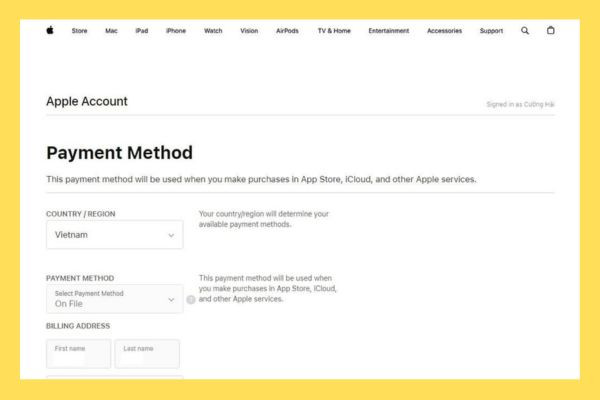Open the Entertainment menu
The image size is (600, 400).
point(388,31)
